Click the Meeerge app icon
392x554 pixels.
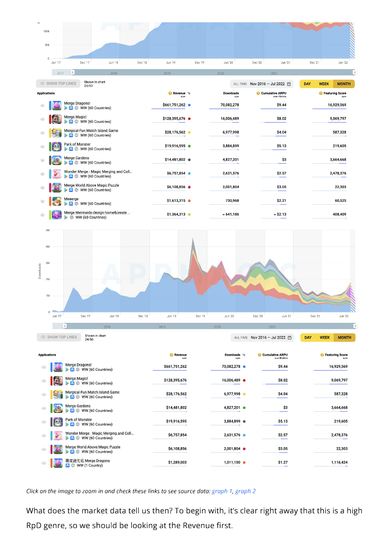click(x=56, y=201)
